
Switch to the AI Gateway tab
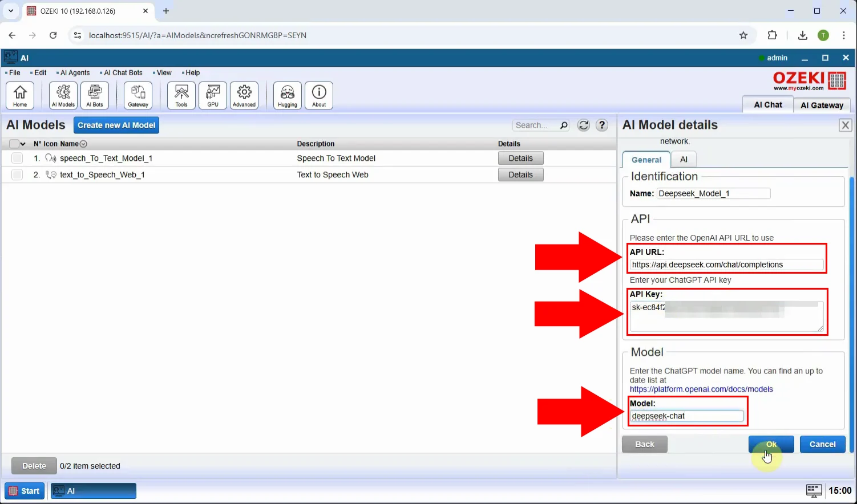(822, 105)
